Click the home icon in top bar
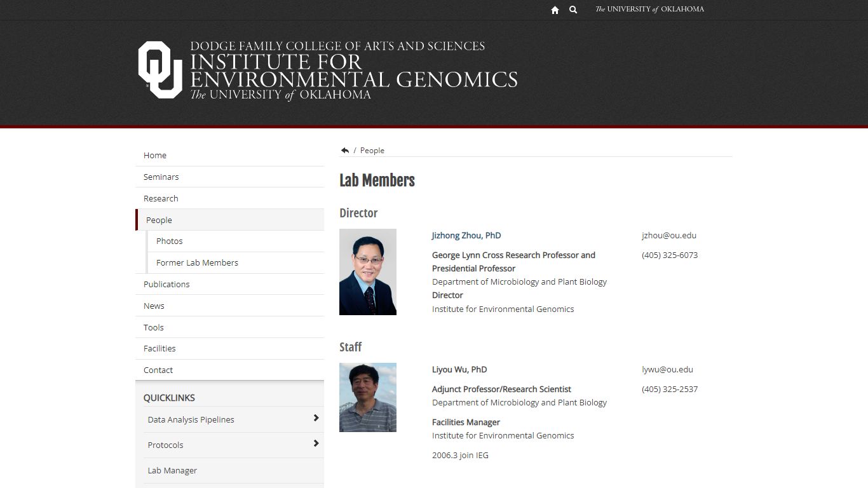The image size is (868, 488). 555,10
